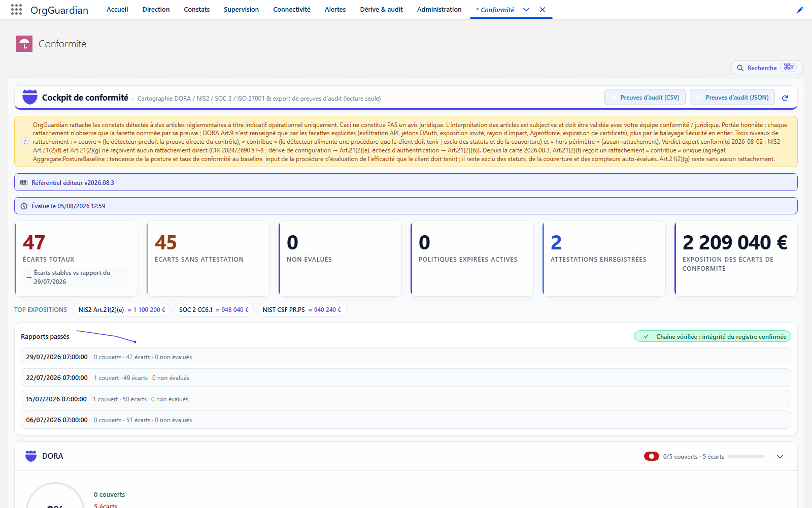The height and width of the screenshot is (508, 812).
Task: Click the 0 Non évalués card
Action: tap(340, 259)
